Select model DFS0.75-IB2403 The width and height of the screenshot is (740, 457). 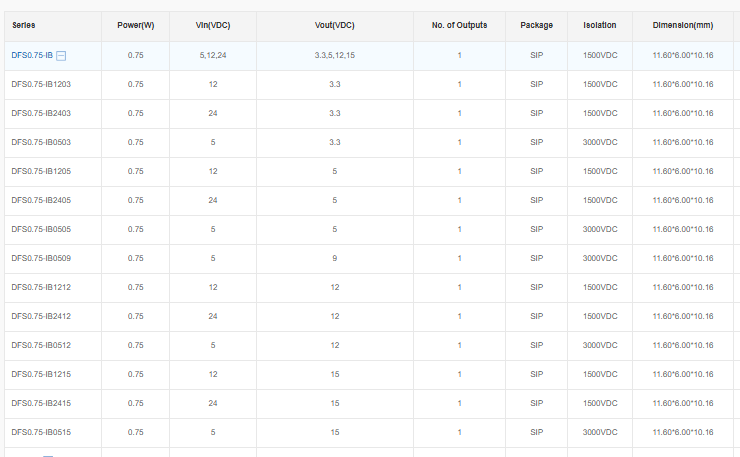click(x=41, y=113)
